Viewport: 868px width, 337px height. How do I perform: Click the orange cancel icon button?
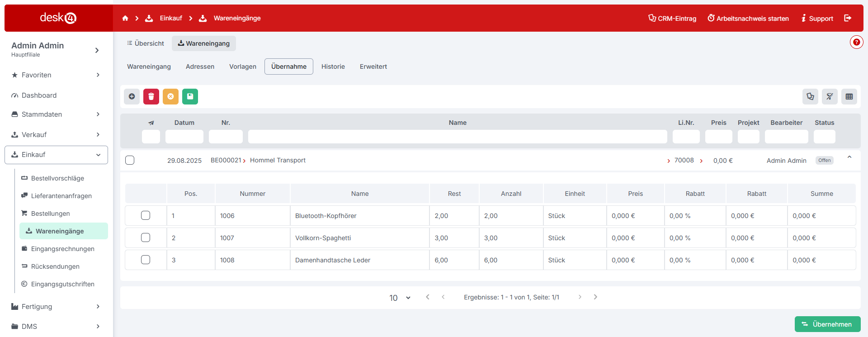[x=170, y=96]
